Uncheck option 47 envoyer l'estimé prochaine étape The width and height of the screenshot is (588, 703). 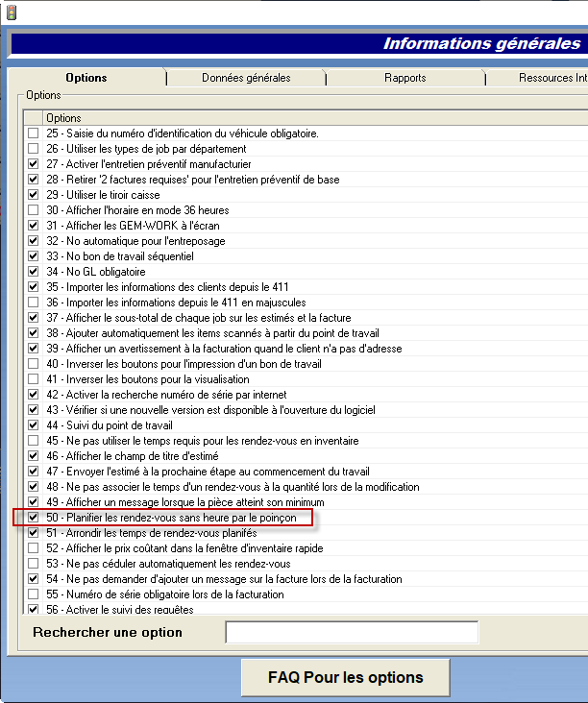(x=34, y=472)
